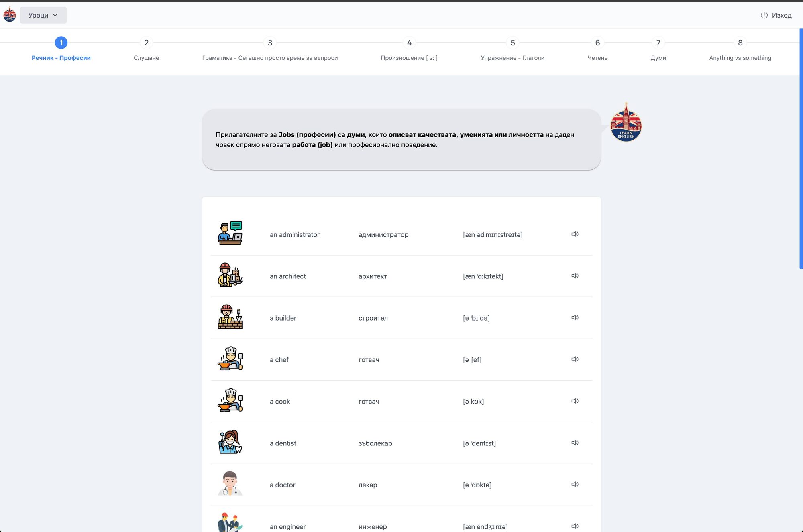The width and height of the screenshot is (803, 532).
Task: Switch to step 4 Произношение
Action: 409,43
